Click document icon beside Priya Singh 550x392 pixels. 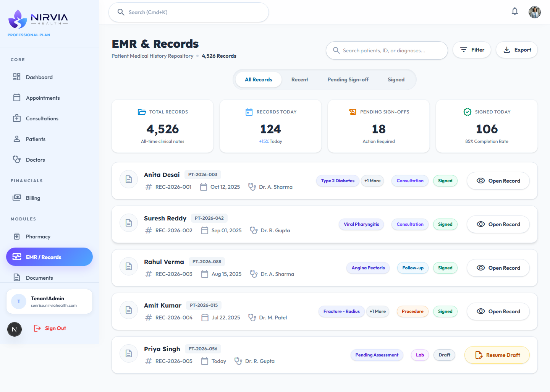pyautogui.click(x=129, y=353)
